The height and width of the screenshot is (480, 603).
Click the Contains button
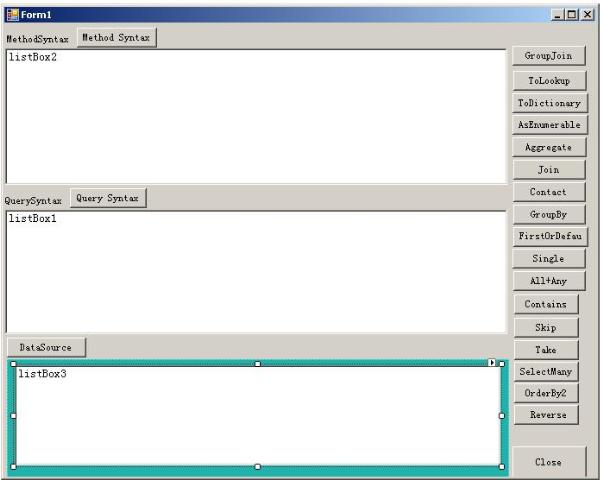(546, 304)
